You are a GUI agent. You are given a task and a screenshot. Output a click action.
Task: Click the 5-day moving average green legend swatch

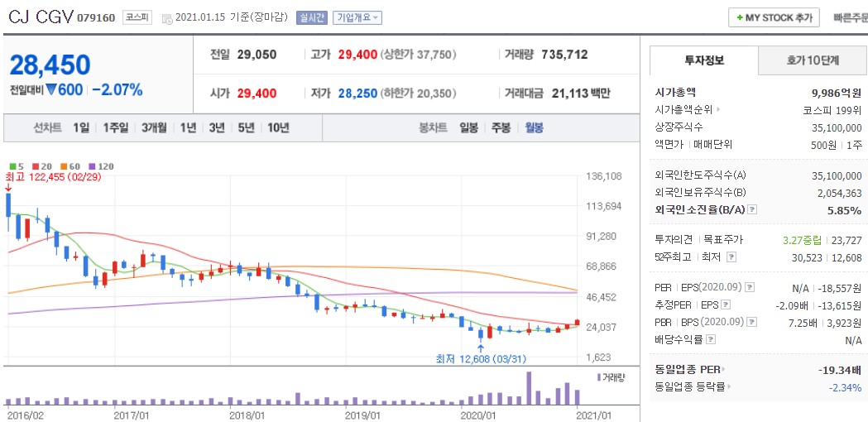(x=12, y=166)
